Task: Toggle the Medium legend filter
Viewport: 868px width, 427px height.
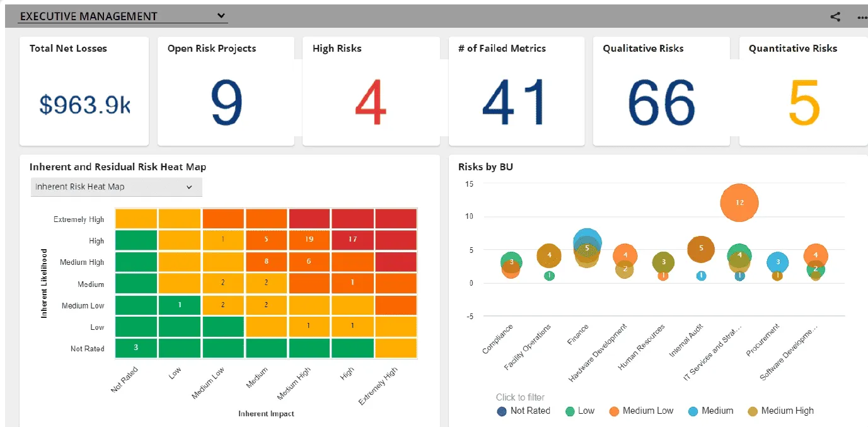Action: pyautogui.click(x=710, y=411)
